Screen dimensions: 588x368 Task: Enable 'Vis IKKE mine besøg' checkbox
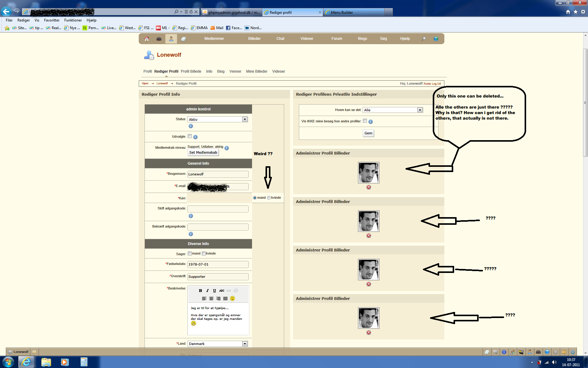click(x=365, y=121)
